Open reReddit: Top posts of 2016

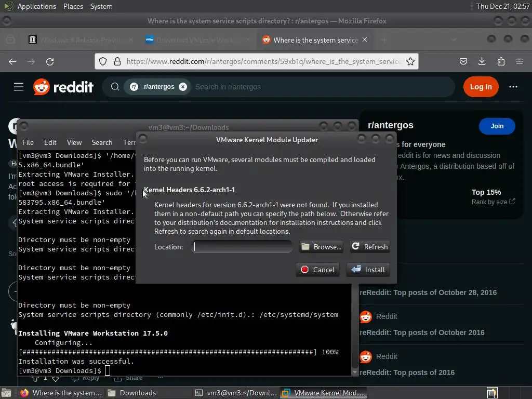pos(407,373)
